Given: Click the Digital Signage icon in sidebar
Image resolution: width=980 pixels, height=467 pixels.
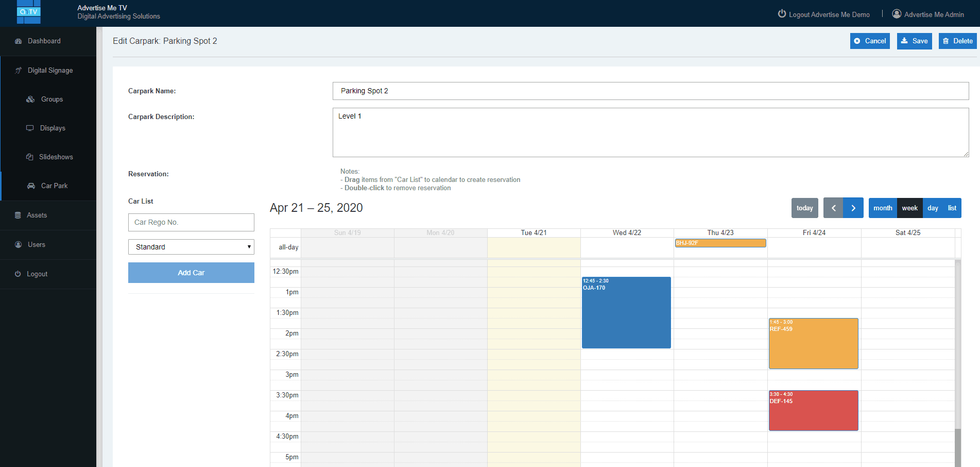Looking at the screenshot, I should (19, 71).
